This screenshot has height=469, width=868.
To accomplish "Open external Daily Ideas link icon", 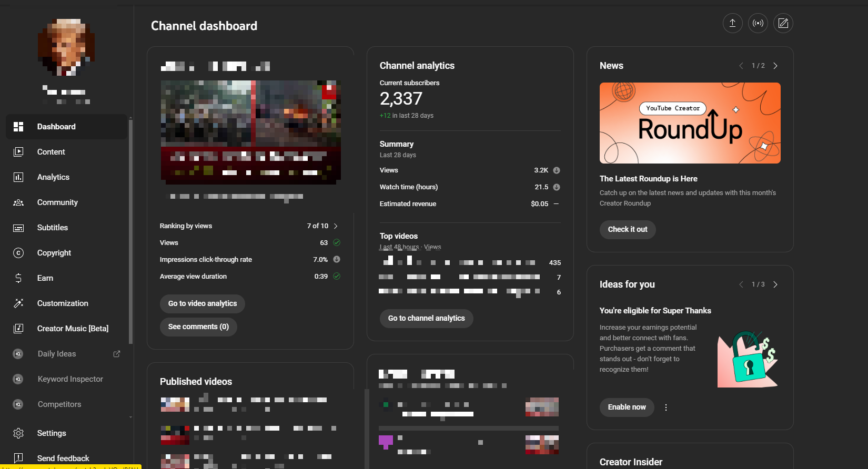I will 117,354.
